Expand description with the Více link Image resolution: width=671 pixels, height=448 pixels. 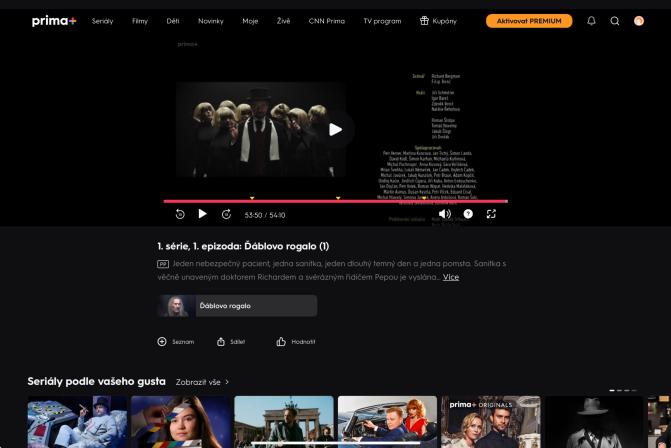(451, 277)
